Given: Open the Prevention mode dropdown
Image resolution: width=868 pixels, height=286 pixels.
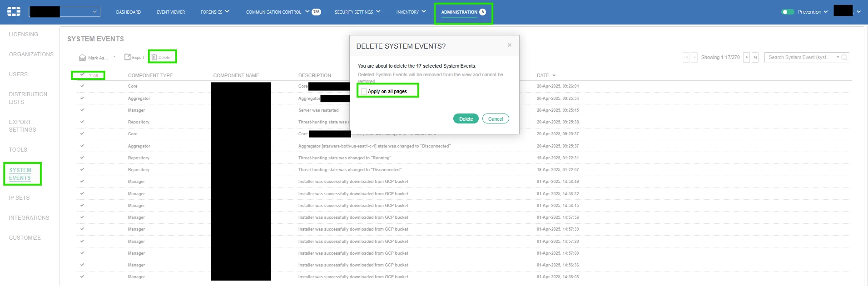Looking at the screenshot, I should tap(826, 12).
